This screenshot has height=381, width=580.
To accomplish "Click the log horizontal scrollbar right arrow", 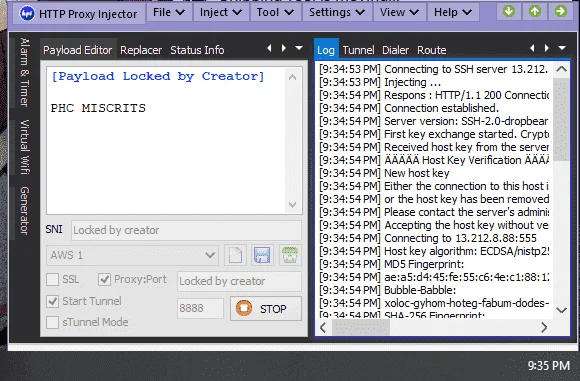I will pos(544,328).
